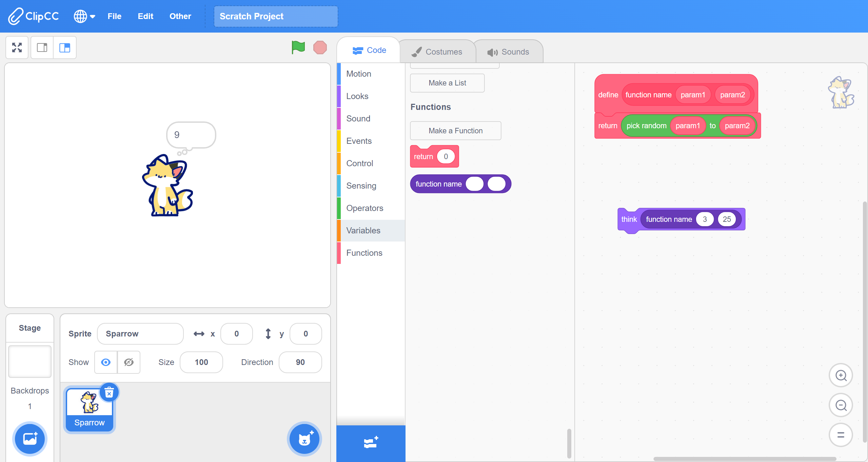This screenshot has height=462, width=868.
Task: Click the Sparrow sprite thumbnail
Action: pos(88,408)
